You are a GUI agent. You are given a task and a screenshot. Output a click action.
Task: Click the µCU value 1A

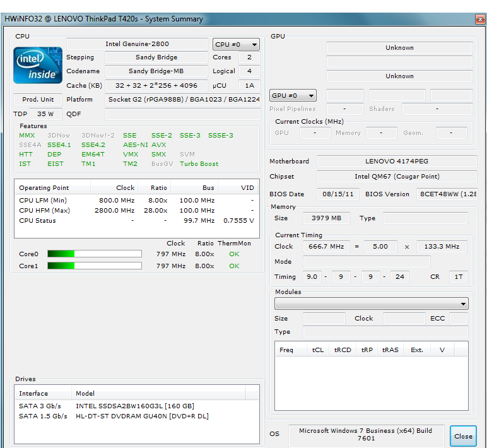click(249, 85)
